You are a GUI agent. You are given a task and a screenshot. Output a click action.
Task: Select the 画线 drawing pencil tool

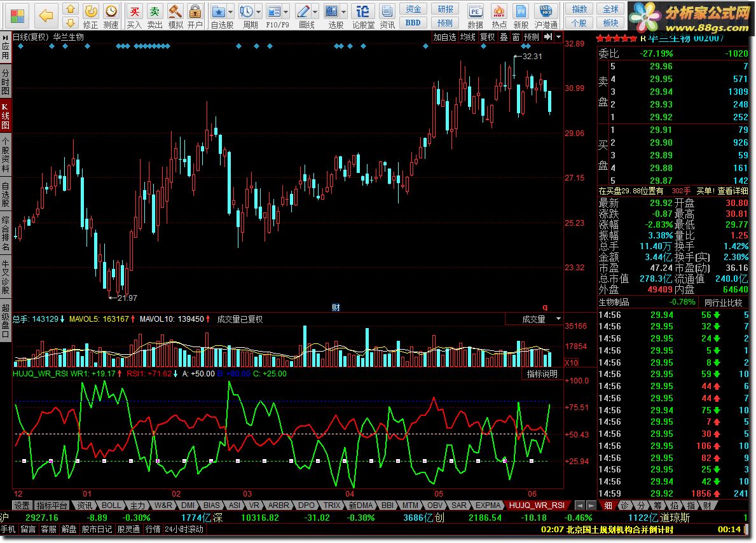[x=303, y=11]
